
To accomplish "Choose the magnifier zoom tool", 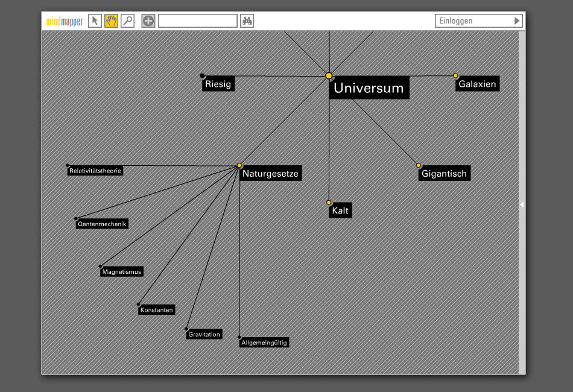I will pos(127,21).
